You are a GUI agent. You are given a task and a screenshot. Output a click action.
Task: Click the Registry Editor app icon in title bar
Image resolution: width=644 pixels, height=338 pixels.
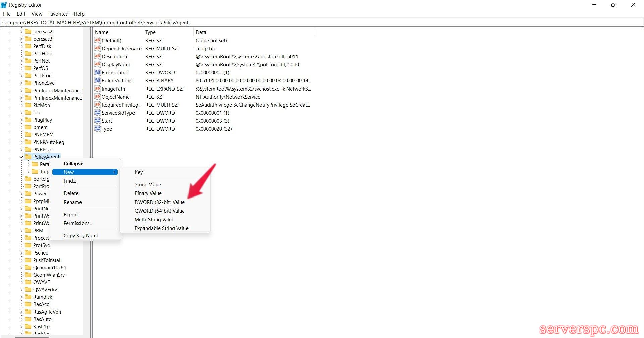(4, 5)
